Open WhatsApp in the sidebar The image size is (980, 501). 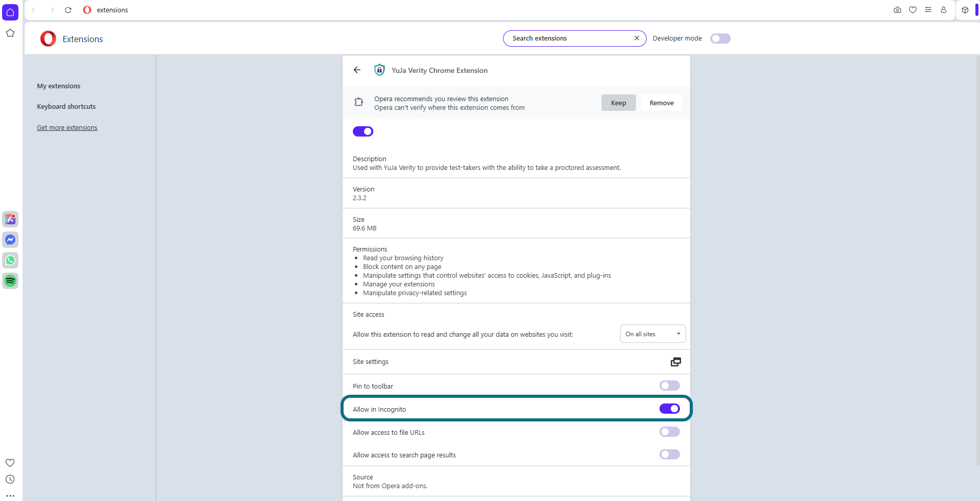click(10, 260)
